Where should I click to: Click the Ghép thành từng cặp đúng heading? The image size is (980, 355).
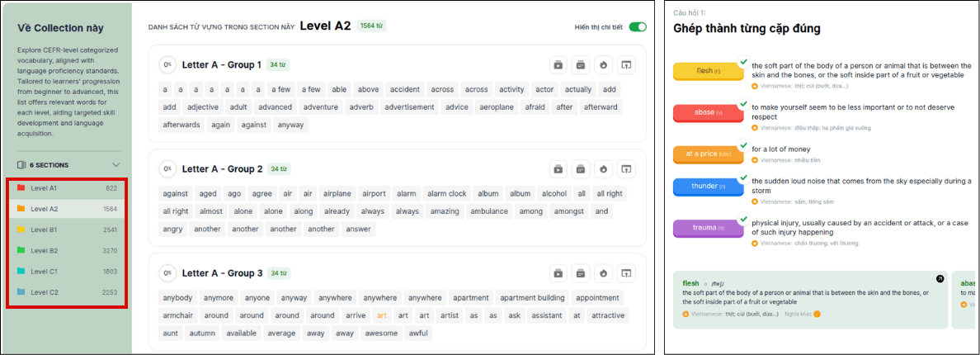click(x=747, y=28)
